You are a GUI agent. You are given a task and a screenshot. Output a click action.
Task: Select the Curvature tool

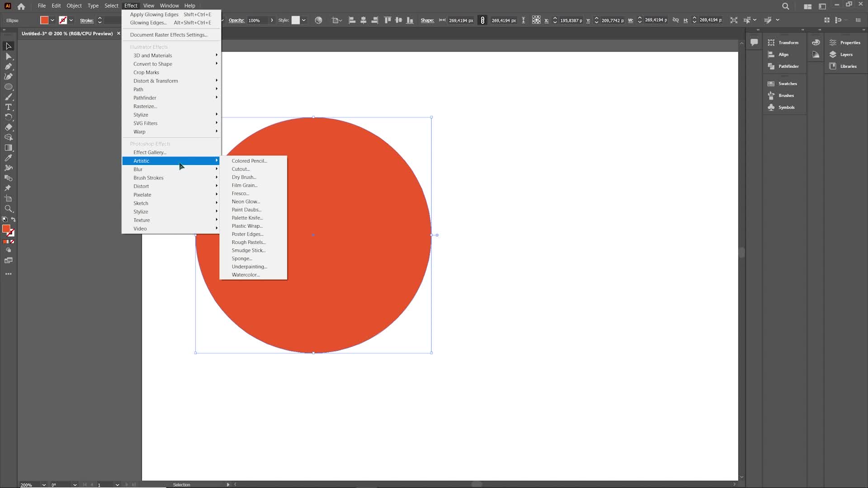[x=8, y=76]
